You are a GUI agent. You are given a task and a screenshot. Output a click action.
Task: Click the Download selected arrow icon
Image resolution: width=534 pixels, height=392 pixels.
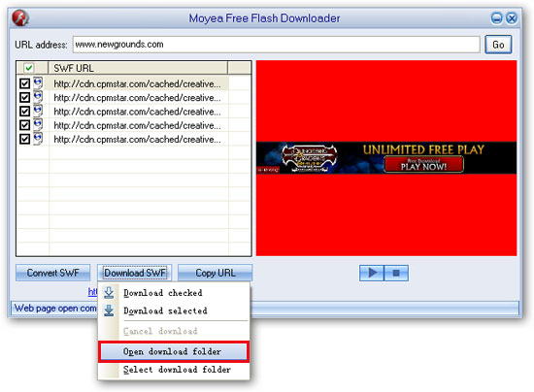109,310
